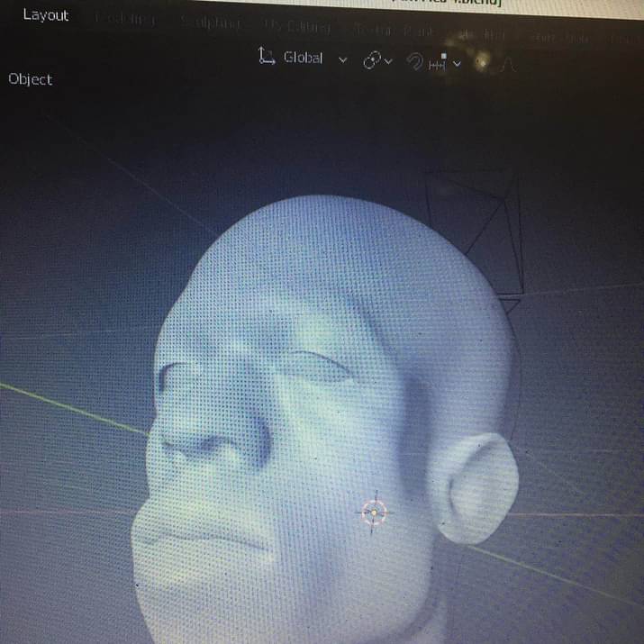Open the Object menu
The height and width of the screenshot is (644, 644).
pos(31,79)
